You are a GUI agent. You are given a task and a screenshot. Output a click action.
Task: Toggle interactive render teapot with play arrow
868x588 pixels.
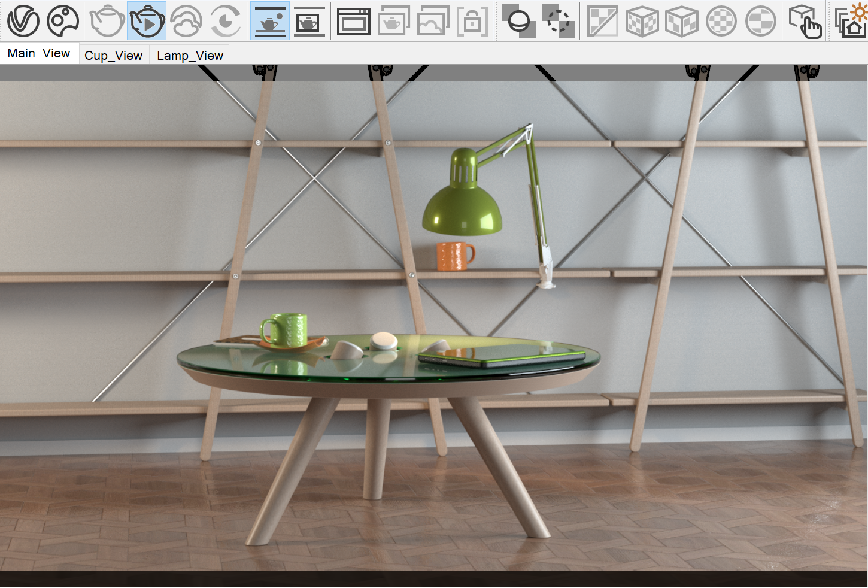coord(147,21)
